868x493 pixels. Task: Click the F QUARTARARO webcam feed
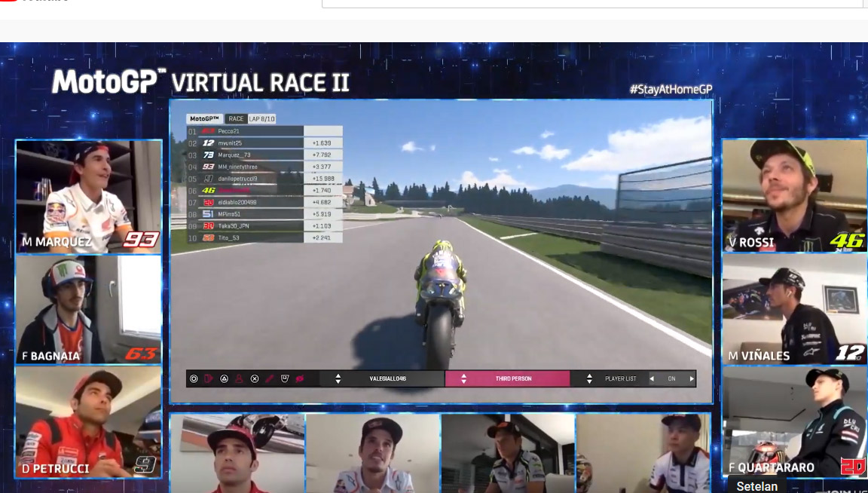(794, 421)
